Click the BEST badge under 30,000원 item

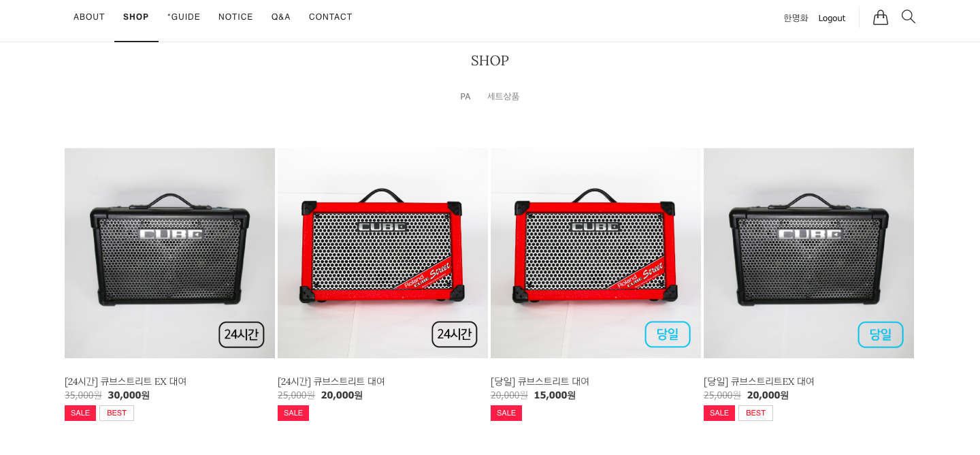coord(116,413)
